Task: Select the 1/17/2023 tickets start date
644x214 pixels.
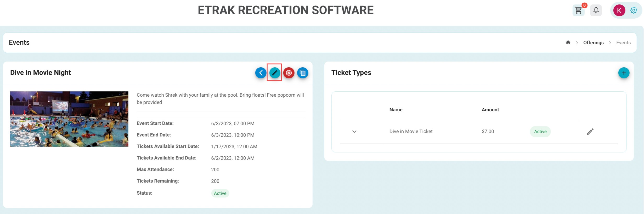Action: [234, 146]
